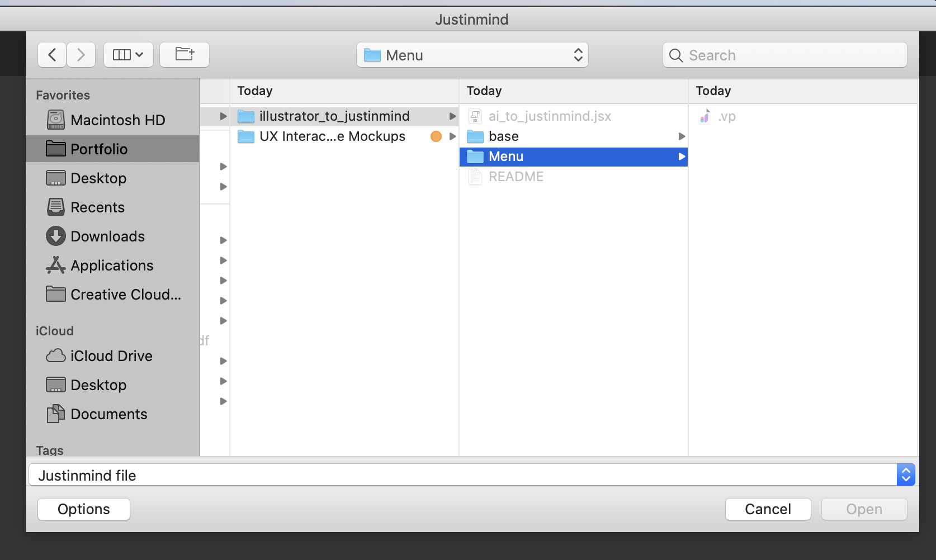
Task: Select Documents under iCloud
Action: click(108, 414)
